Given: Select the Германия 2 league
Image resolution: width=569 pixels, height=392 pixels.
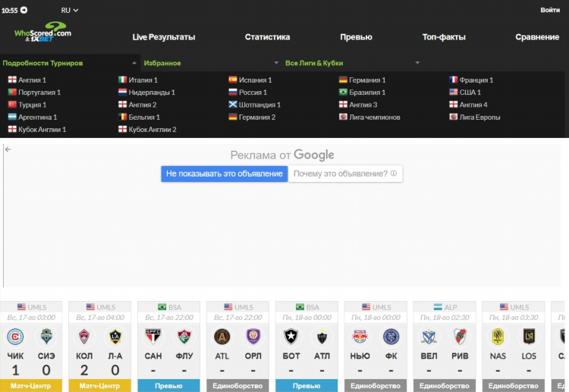Looking at the screenshot, I should tap(252, 117).
